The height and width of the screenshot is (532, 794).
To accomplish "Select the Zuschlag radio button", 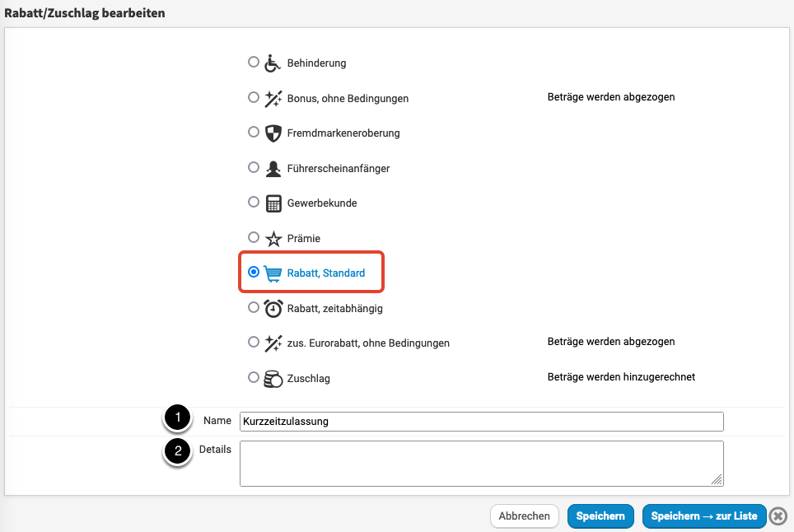I will coord(254,377).
